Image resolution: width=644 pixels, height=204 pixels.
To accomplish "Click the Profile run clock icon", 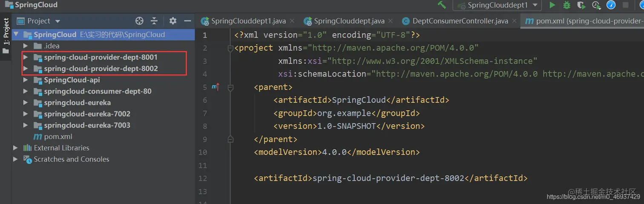I will (x=596, y=5).
